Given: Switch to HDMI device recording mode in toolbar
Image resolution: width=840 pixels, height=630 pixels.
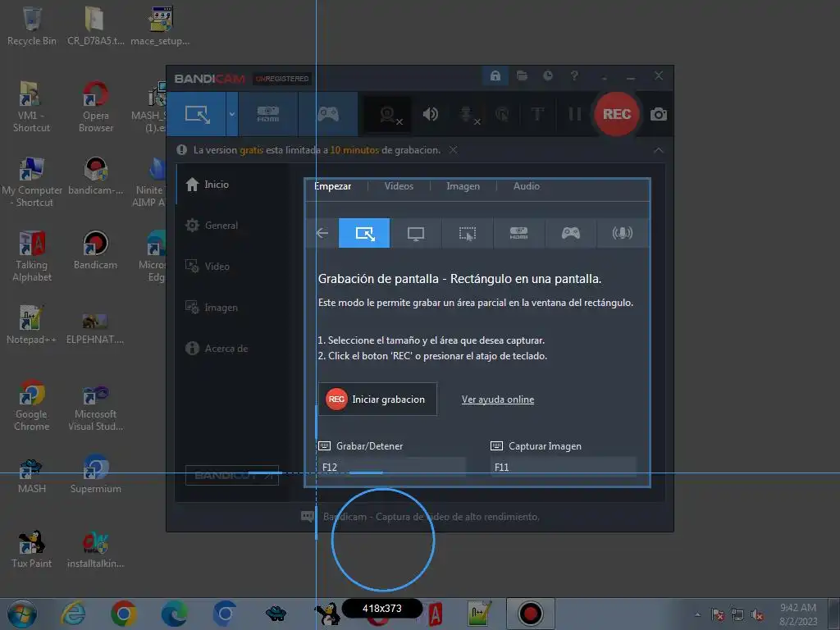Looking at the screenshot, I should [268, 114].
